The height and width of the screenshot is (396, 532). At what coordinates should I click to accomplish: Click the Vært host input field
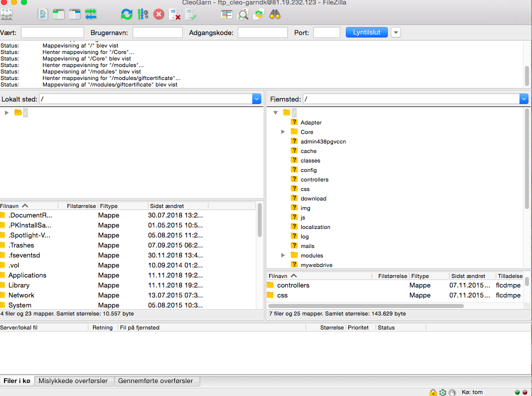(x=52, y=32)
